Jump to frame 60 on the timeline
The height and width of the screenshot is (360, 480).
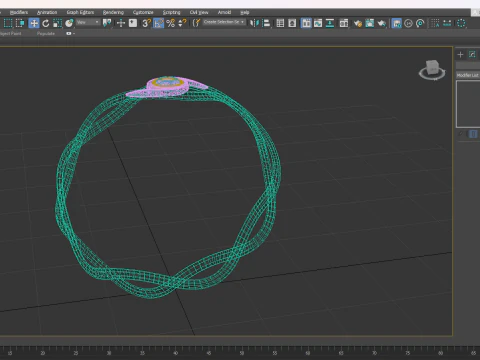pos(308,353)
